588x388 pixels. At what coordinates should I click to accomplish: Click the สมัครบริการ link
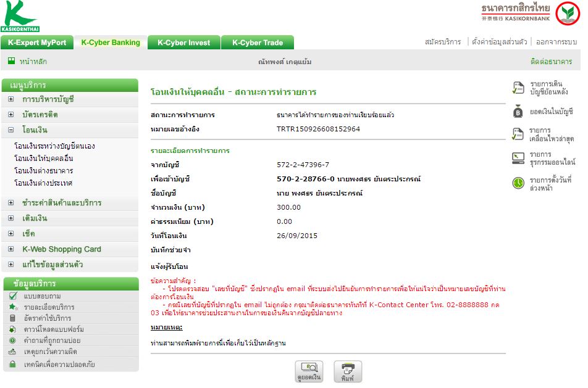tap(443, 41)
